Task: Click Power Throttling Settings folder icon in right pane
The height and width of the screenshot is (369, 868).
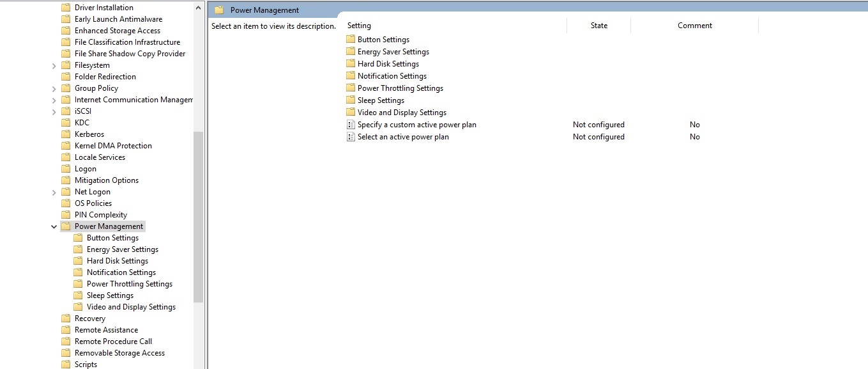Action: click(x=350, y=88)
